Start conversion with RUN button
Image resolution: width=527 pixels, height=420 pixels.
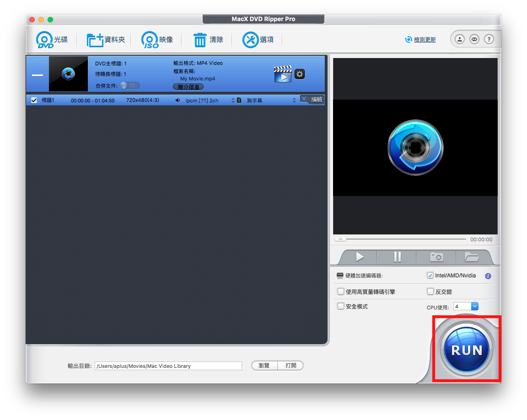pyautogui.click(x=467, y=350)
